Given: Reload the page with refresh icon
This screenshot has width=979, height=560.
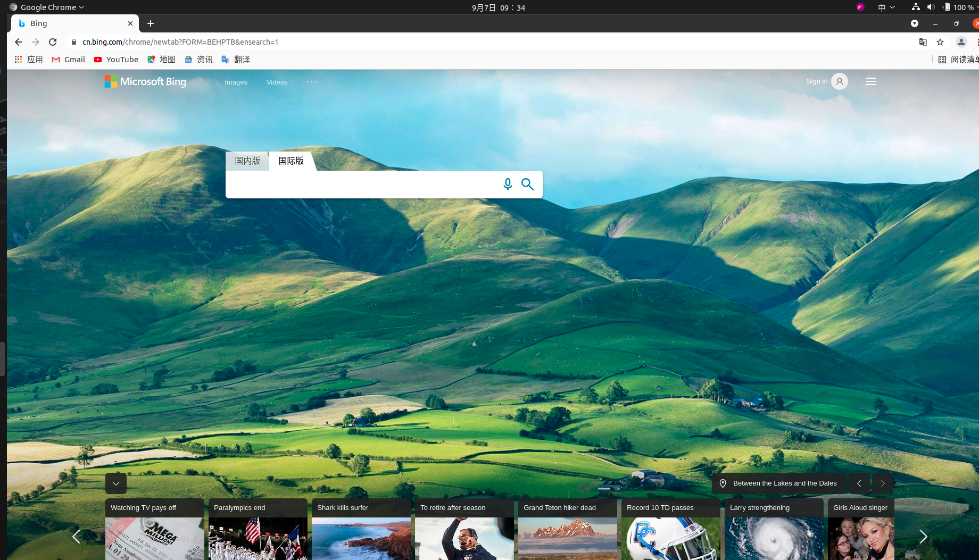Looking at the screenshot, I should click(53, 42).
